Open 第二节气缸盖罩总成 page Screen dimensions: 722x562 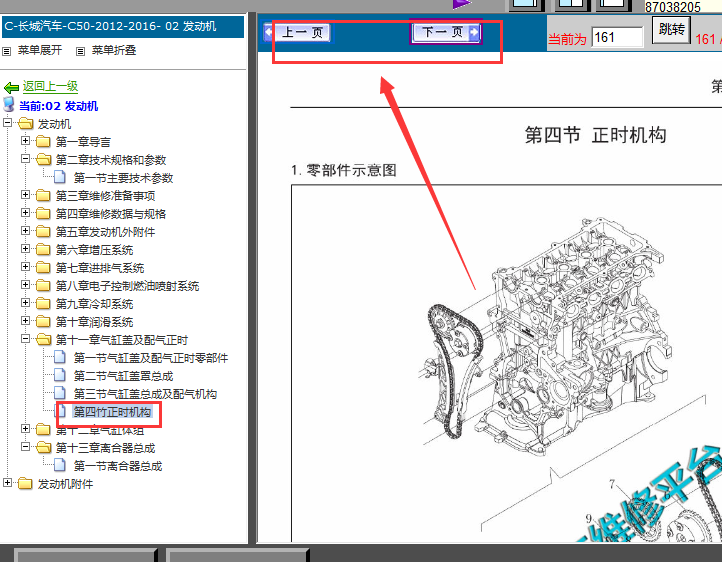pyautogui.click(x=123, y=376)
